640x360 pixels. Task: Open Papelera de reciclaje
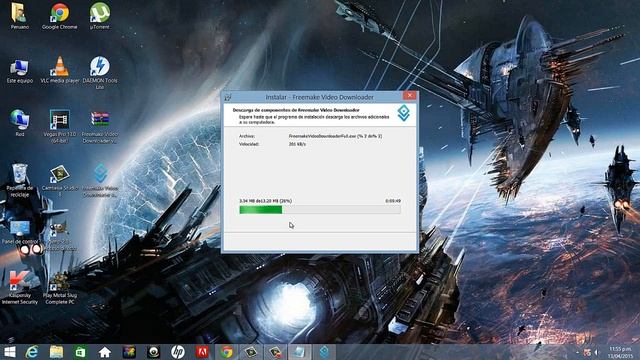tap(20, 180)
